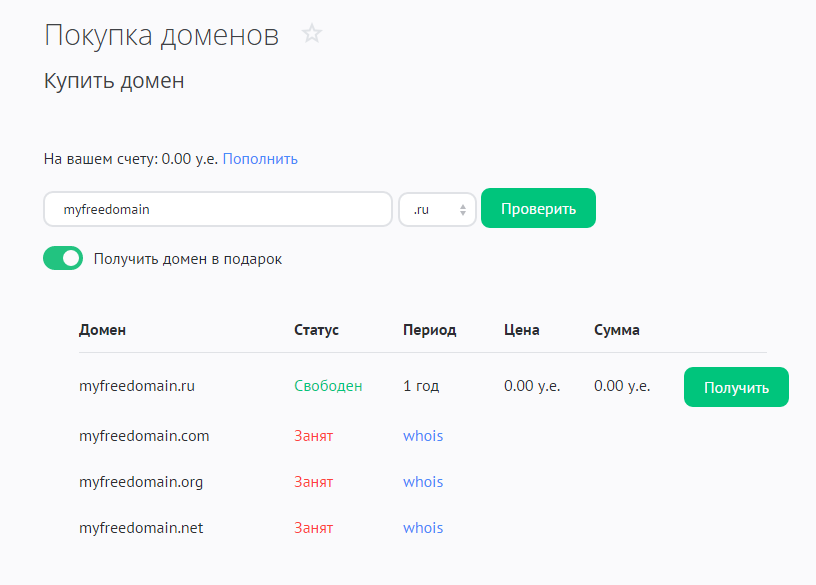Click the Статус column header
The image size is (816, 585).
coord(316,330)
